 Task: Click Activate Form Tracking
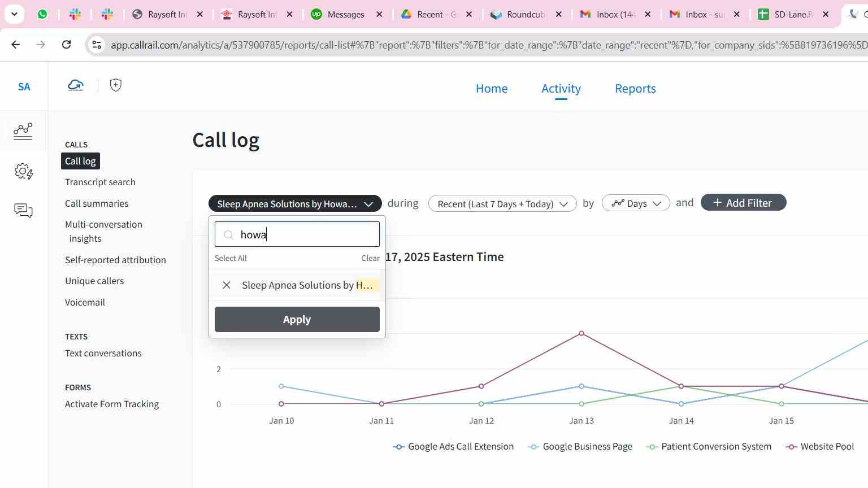point(112,404)
